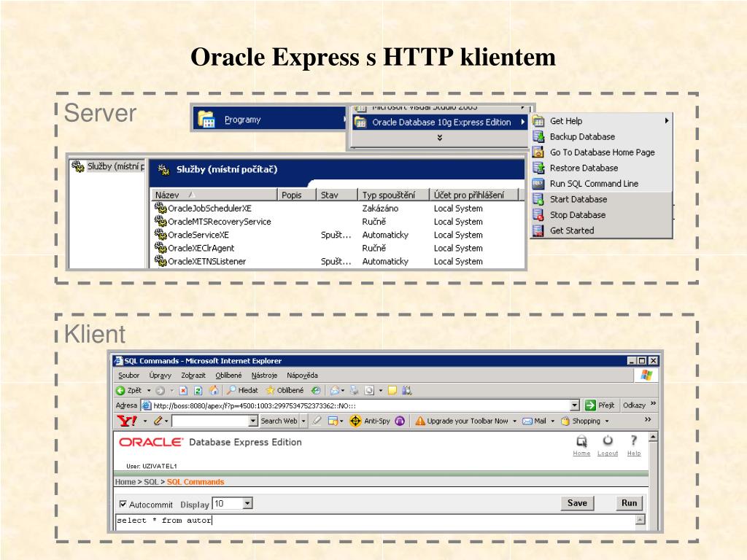
Task: Click the Yahoo toolbar search input field
Action: (x=210, y=421)
